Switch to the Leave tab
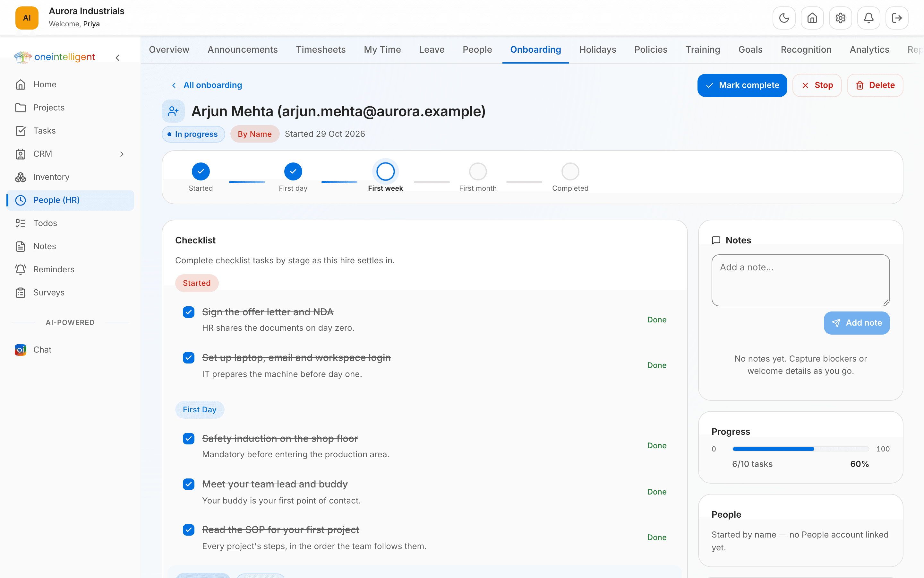Screen dimensions: 924x578 [432, 50]
